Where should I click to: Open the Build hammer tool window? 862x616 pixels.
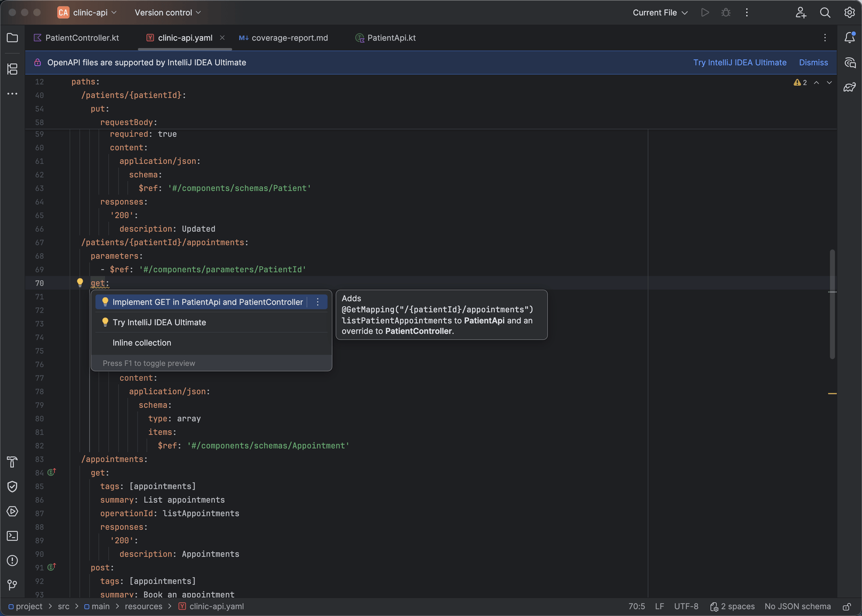tap(12, 462)
